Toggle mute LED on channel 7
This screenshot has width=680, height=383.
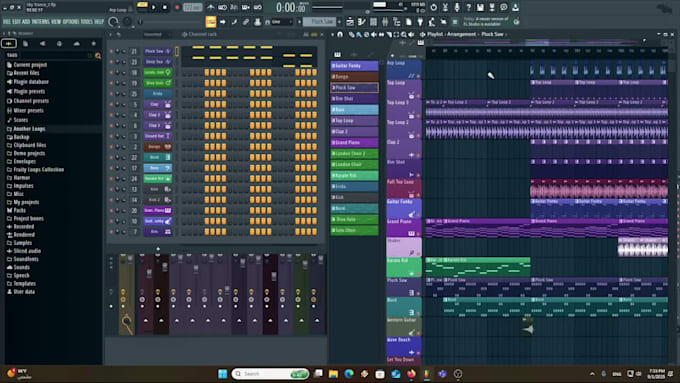coord(111,232)
